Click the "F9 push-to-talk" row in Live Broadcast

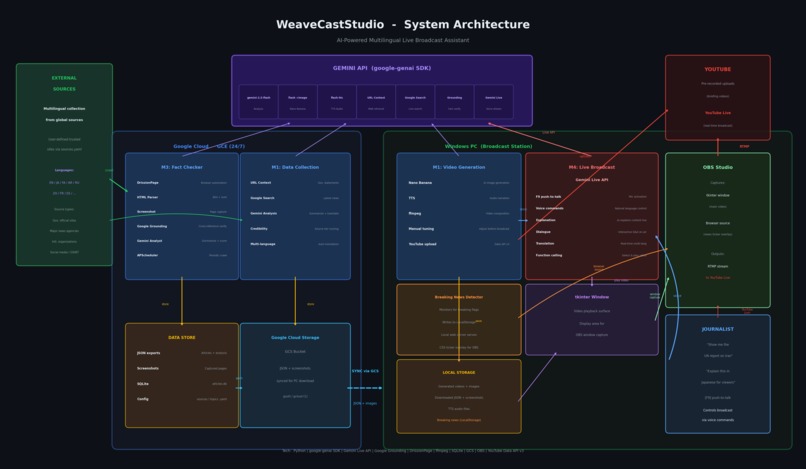click(x=591, y=196)
